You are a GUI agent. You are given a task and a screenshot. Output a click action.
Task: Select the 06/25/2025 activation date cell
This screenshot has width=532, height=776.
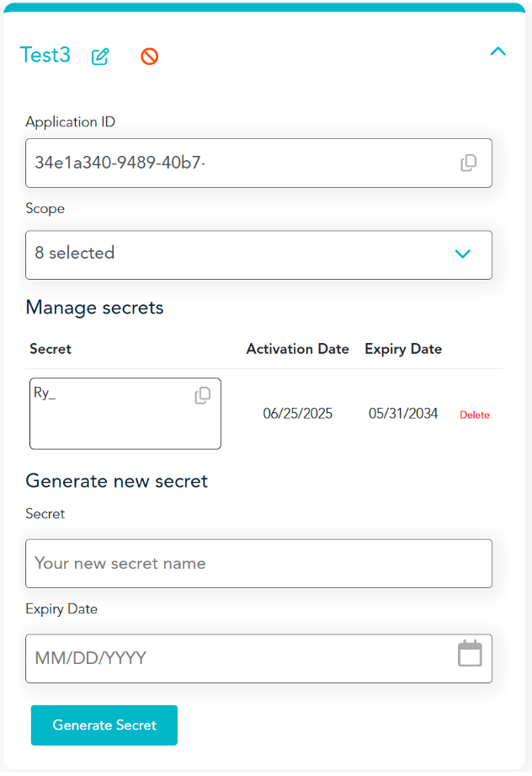(297, 414)
